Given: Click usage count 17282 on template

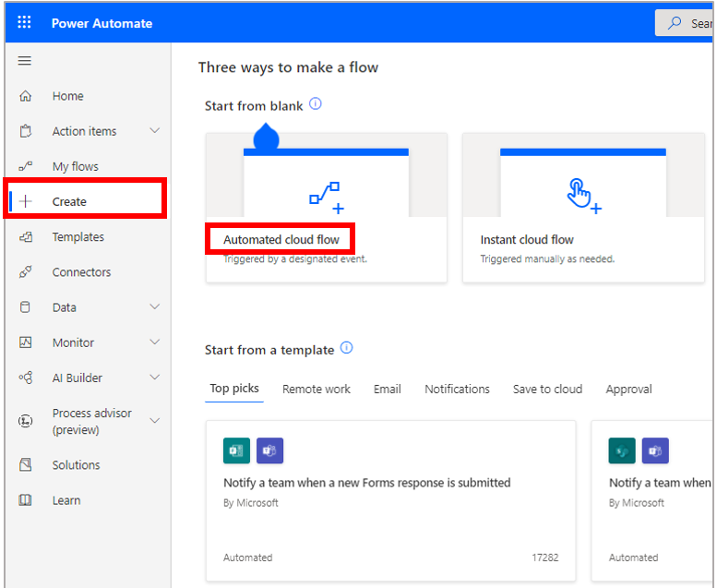Looking at the screenshot, I should click(x=545, y=558).
